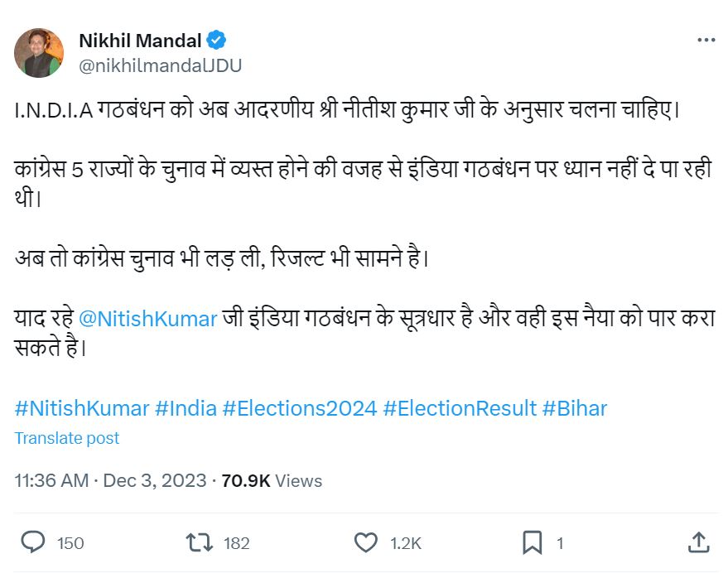Open the #India hashtag
The width and height of the screenshot is (728, 573).
[x=186, y=408]
